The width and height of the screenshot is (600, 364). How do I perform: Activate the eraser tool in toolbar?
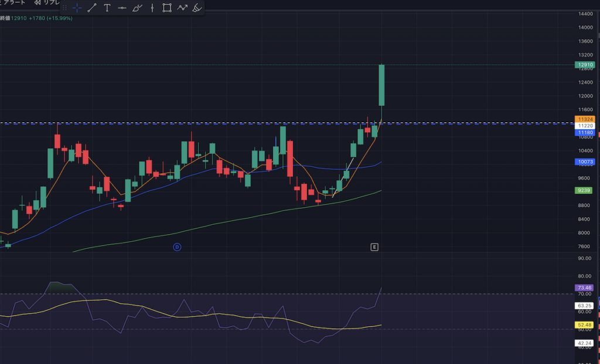point(197,8)
